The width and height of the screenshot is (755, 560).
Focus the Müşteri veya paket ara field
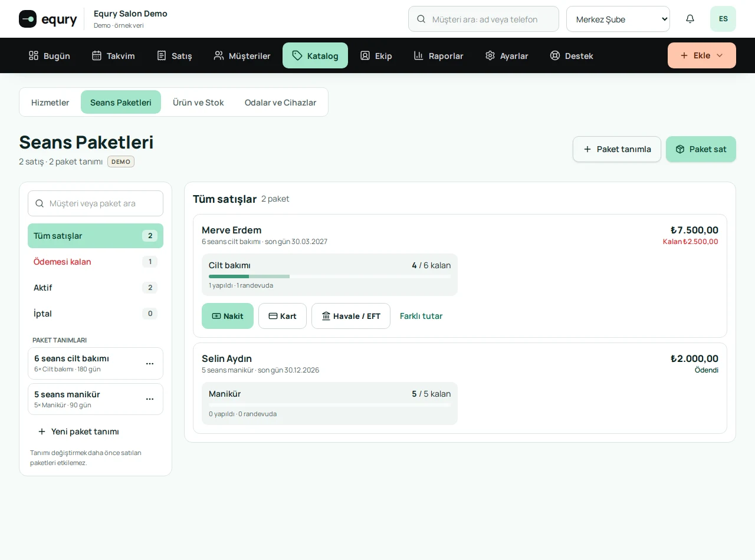(x=96, y=203)
